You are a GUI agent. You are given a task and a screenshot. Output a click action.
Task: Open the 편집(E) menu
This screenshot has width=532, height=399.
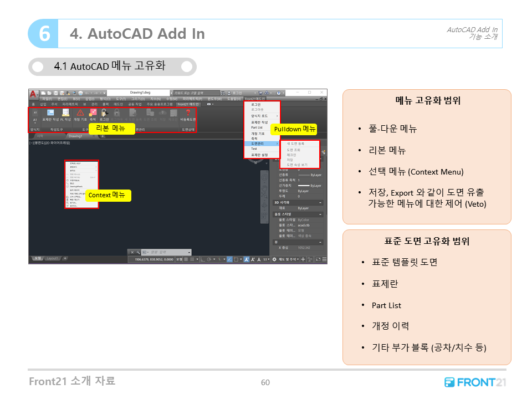tap(62, 99)
